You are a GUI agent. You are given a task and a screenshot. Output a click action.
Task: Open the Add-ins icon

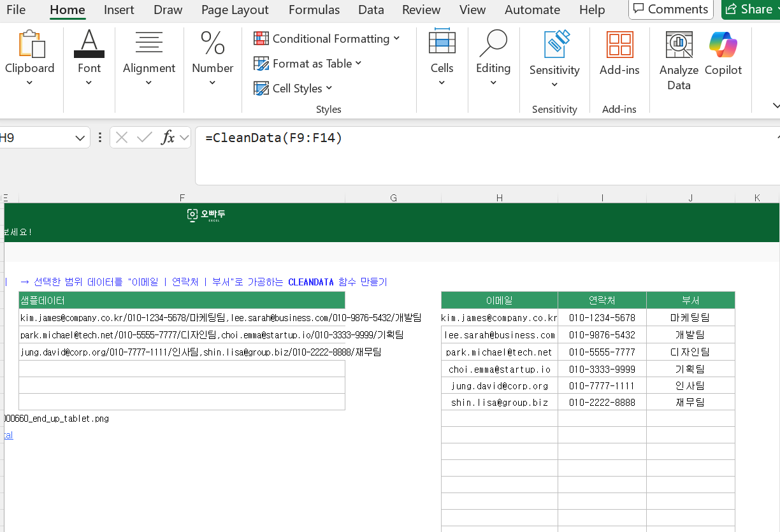point(619,46)
